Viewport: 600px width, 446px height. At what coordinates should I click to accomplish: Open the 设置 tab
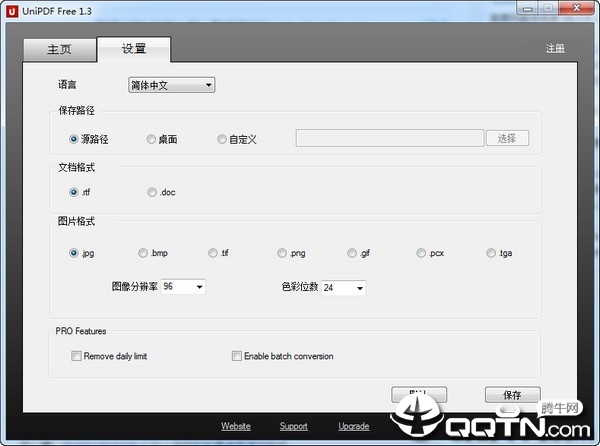pos(133,49)
